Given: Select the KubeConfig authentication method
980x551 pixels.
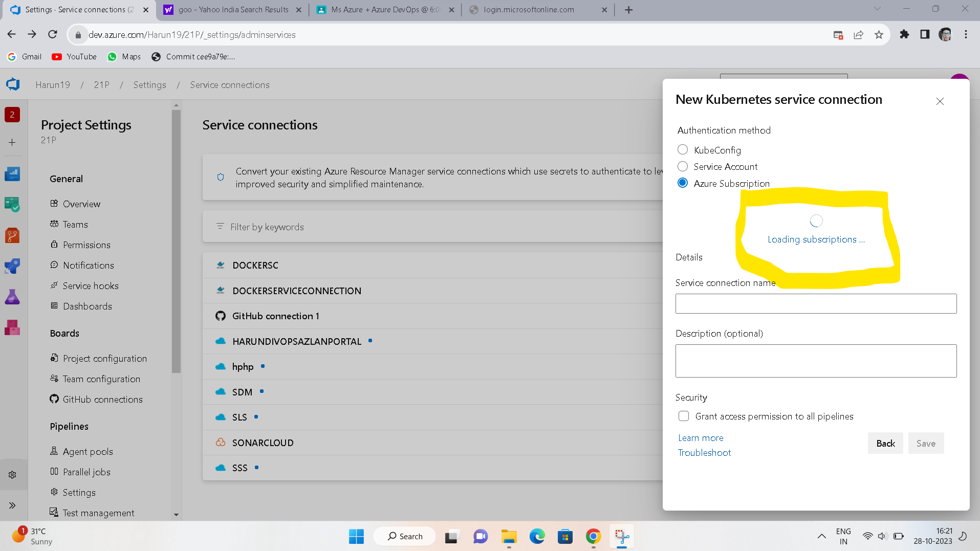Looking at the screenshot, I should pos(683,149).
